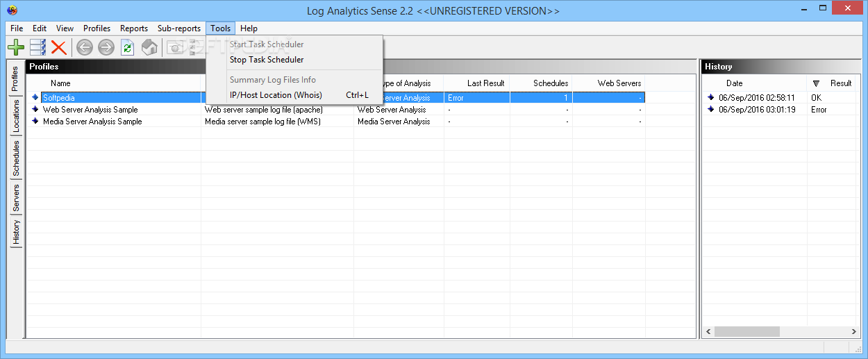This screenshot has height=359, width=868.
Task: Switch to the Schedules side tab
Action: tap(16, 158)
